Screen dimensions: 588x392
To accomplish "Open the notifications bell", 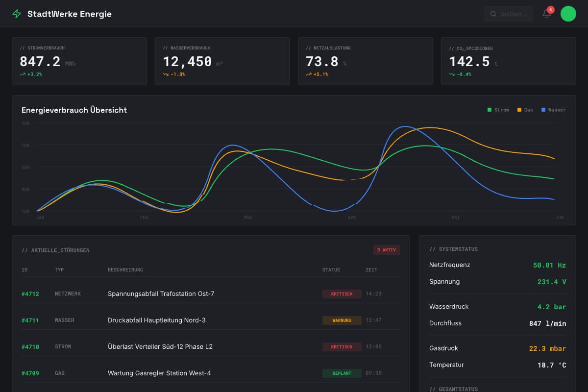I will coord(547,14).
